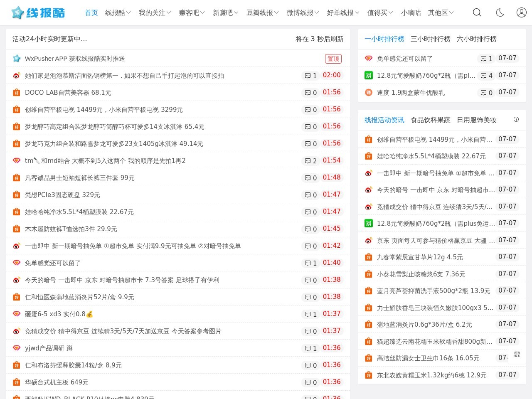The width and height of the screenshot is (532, 399).
Task: Click shopping icon beside 华硕台式机主板 649元
Action: pyautogui.click(x=17, y=382)
